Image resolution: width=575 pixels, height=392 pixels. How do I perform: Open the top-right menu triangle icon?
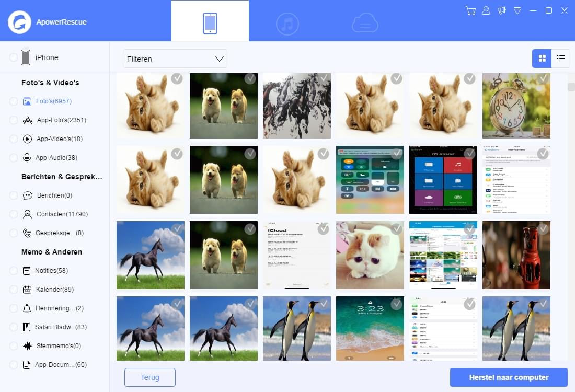point(517,11)
